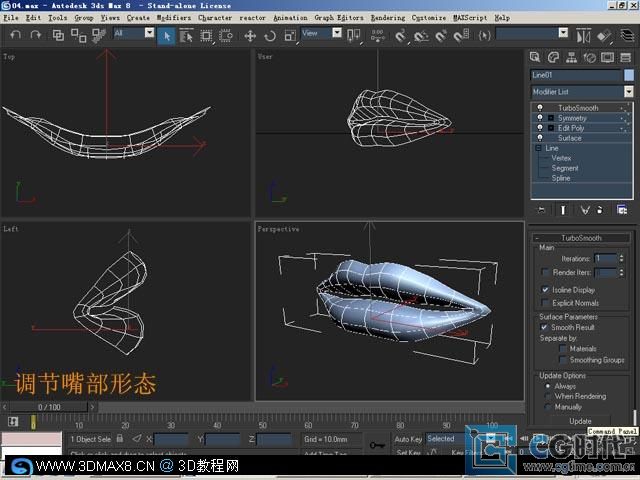Screen dimensions: 640x480
Task: Open the MAXScript menu
Action: pyautogui.click(x=470, y=18)
